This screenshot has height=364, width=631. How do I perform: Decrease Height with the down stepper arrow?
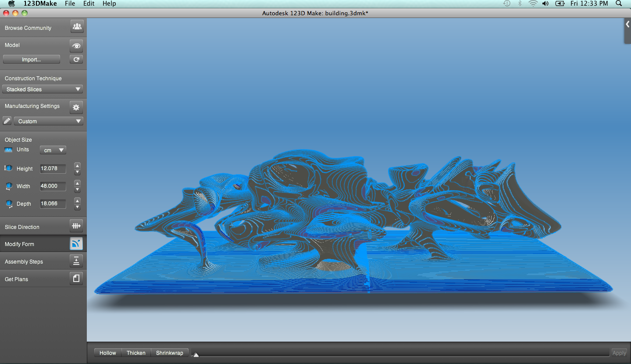click(x=77, y=172)
